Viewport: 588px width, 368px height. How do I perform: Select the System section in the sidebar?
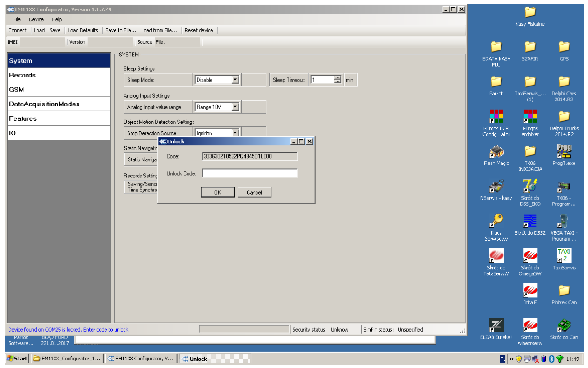click(x=59, y=61)
